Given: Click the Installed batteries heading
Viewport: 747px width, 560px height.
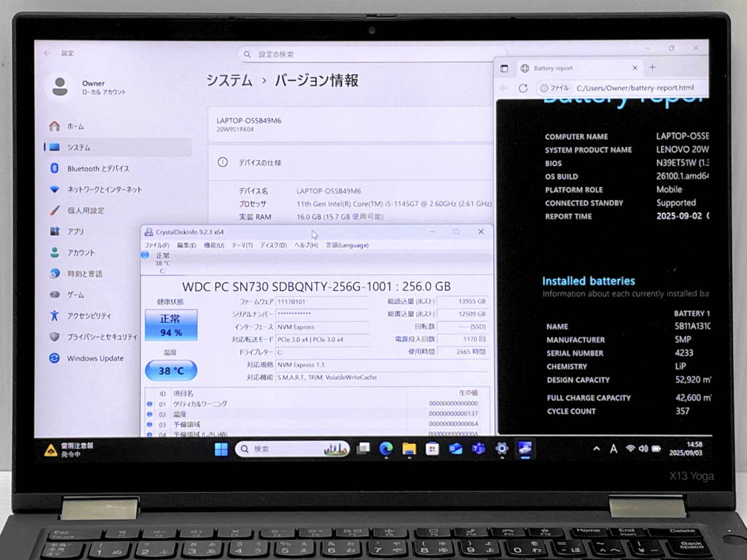Looking at the screenshot, I should (588, 281).
